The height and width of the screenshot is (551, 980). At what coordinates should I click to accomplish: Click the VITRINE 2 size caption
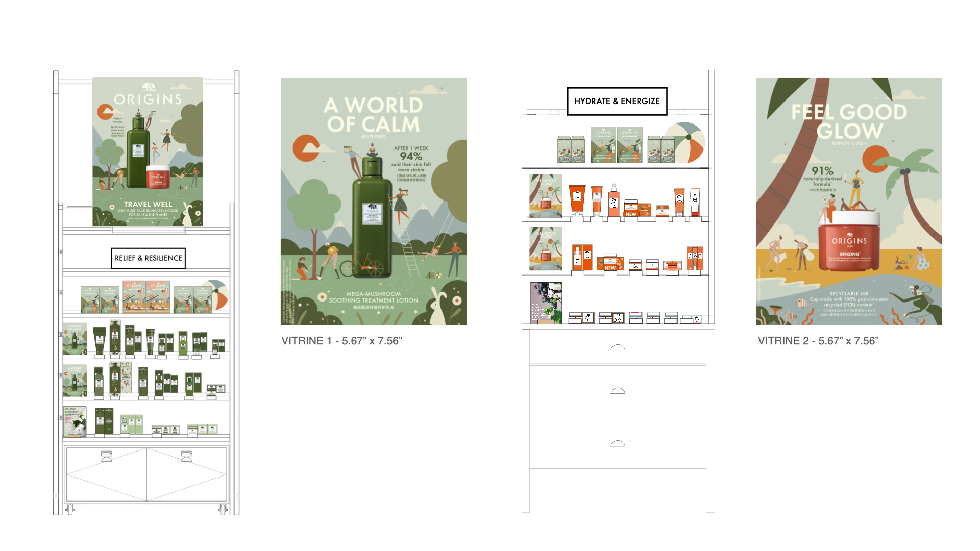818,341
